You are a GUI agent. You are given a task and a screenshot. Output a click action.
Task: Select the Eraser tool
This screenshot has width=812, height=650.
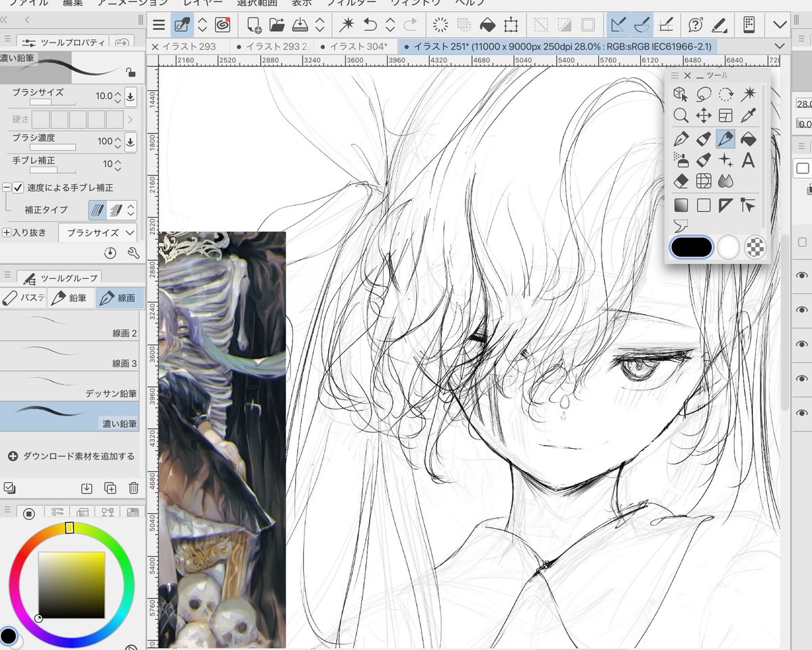(681, 181)
